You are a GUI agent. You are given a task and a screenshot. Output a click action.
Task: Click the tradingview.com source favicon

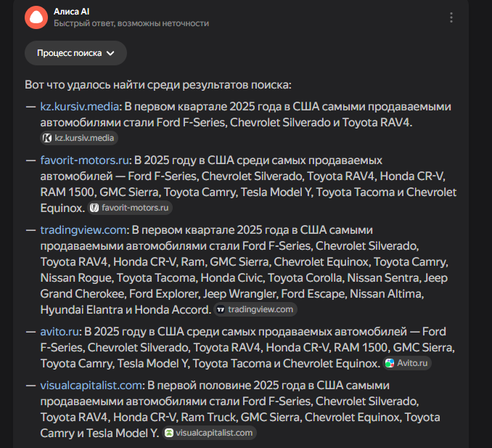(x=221, y=309)
